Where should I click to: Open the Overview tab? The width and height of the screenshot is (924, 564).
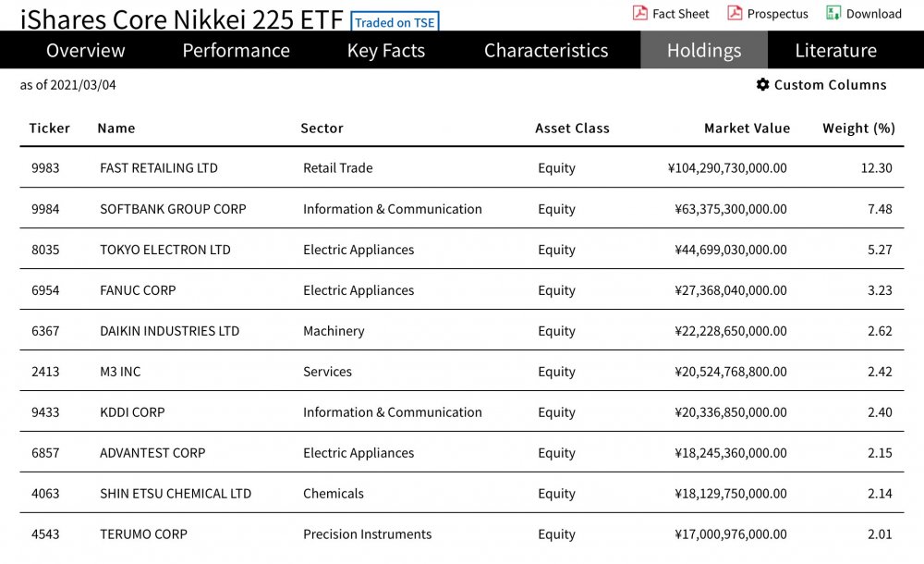(85, 51)
